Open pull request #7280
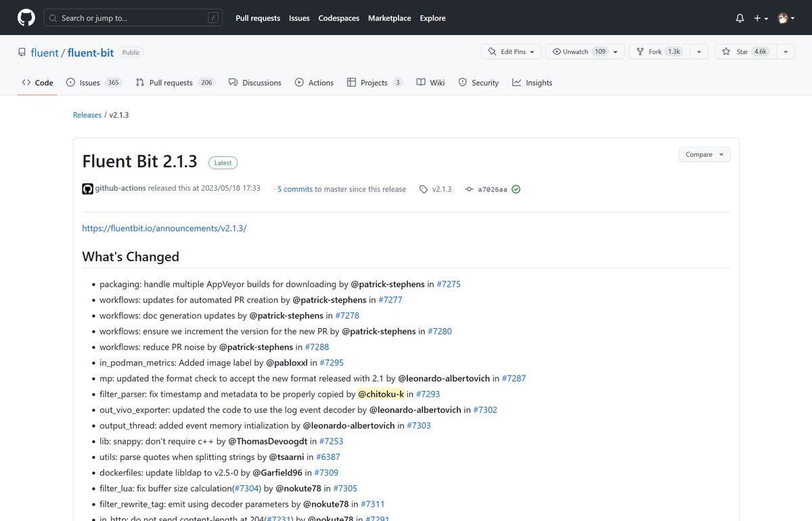Image resolution: width=812 pixels, height=521 pixels. (x=440, y=331)
